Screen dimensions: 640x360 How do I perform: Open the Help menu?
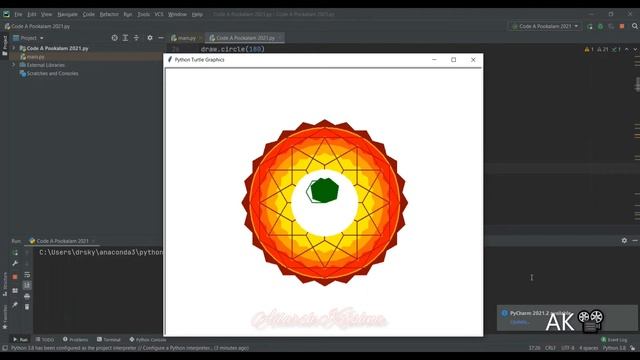197,14
